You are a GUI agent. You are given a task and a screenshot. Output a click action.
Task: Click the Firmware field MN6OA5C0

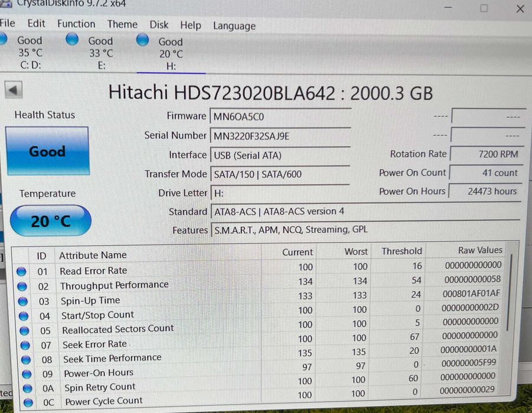click(x=280, y=116)
